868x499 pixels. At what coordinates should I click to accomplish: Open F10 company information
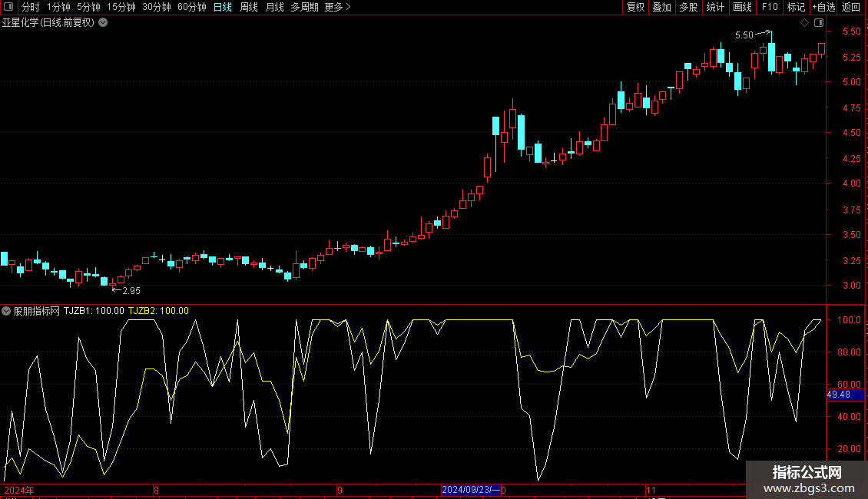point(770,7)
